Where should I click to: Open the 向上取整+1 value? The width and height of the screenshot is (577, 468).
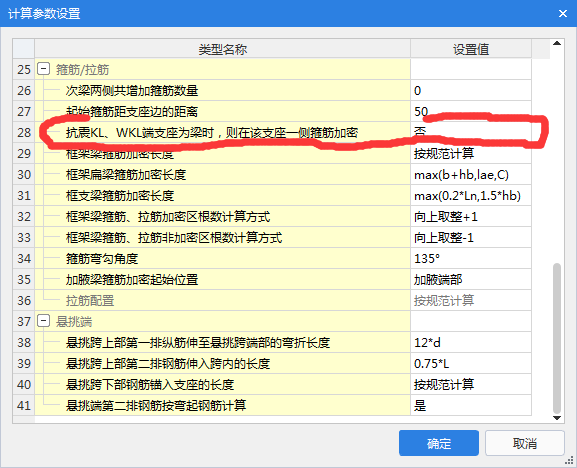pos(471,216)
